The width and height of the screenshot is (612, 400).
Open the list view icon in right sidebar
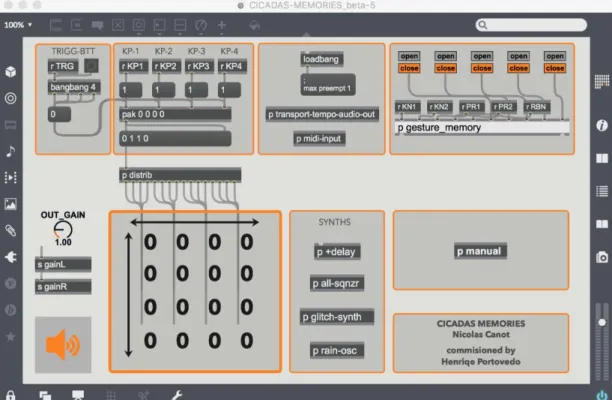602,191
